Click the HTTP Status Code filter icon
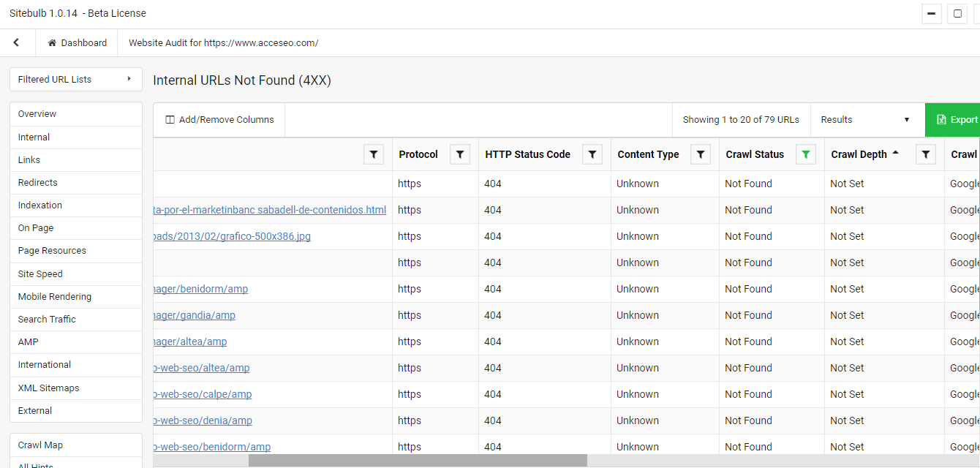The width and height of the screenshot is (980, 468). point(592,154)
